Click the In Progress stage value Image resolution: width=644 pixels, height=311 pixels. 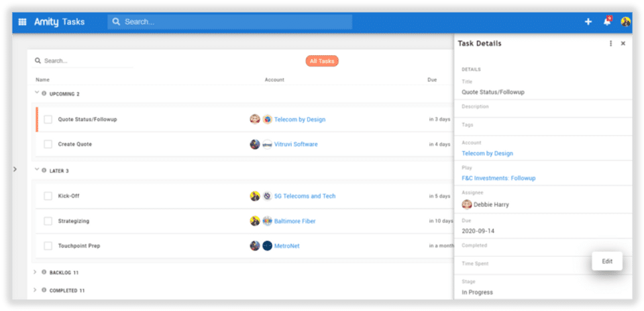tap(477, 292)
